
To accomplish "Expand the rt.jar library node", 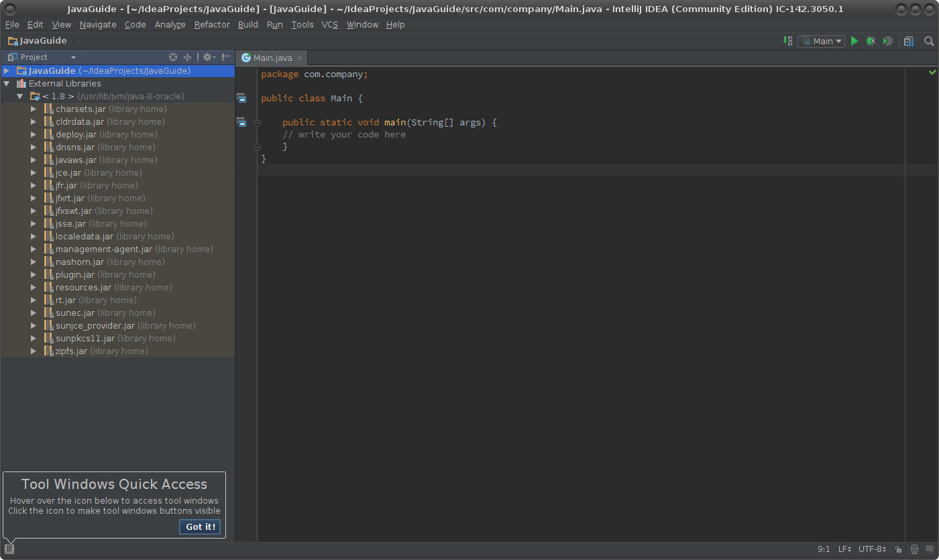I will coord(34,300).
